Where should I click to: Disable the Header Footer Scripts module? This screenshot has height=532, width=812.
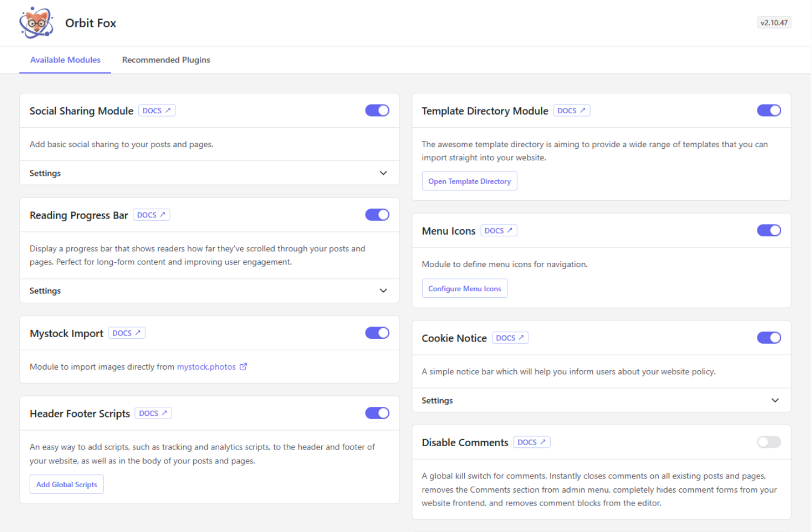(x=377, y=413)
